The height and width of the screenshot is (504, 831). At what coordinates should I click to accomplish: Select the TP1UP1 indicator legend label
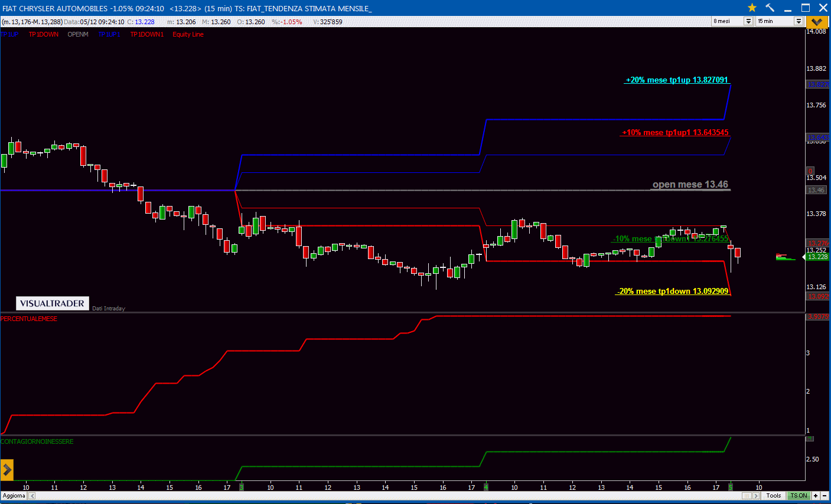[109, 34]
